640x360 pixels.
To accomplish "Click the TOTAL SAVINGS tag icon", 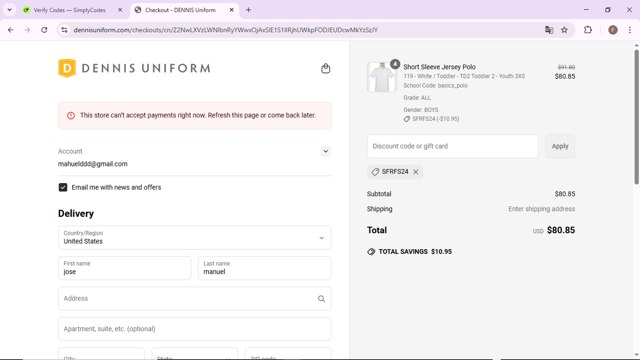I will tap(371, 252).
